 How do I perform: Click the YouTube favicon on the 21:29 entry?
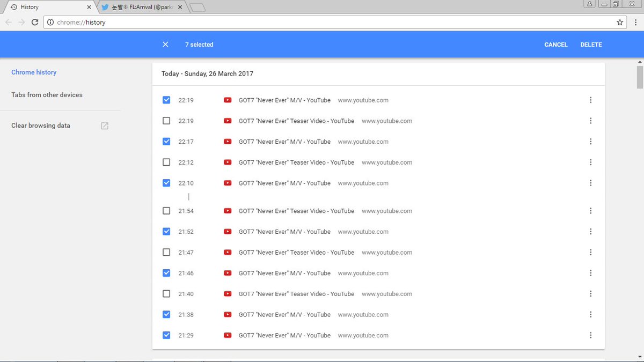click(x=228, y=335)
